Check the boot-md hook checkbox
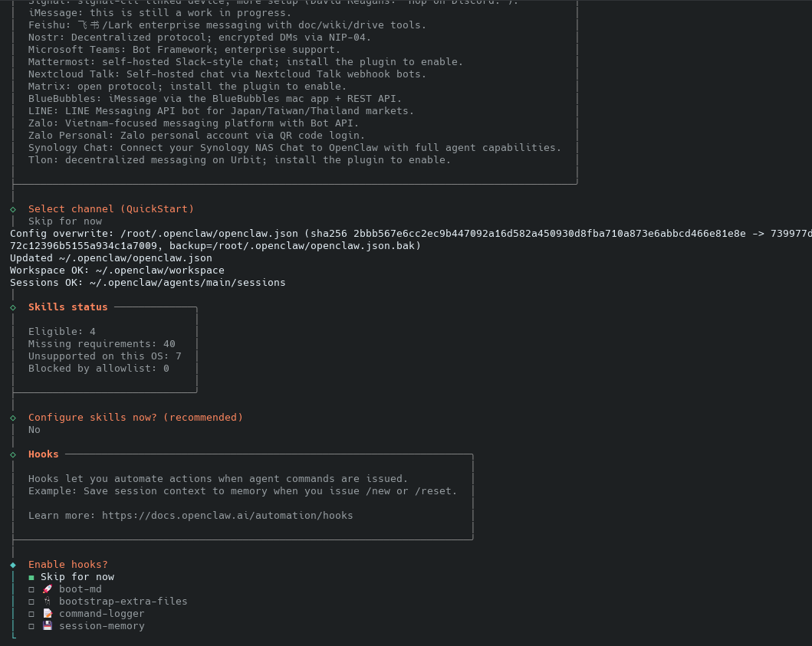Screen dimensions: 812x646 coord(31,589)
